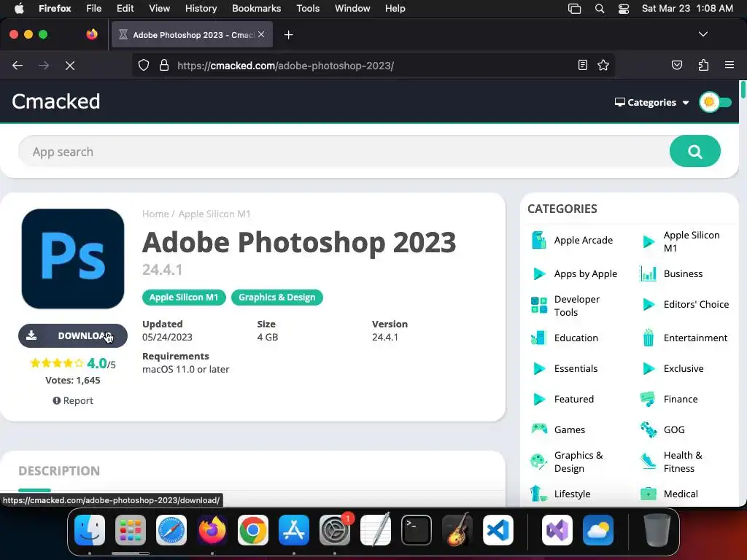747x560 pixels.
Task: Click the macOS Spotlight search icon
Action: coord(600,9)
